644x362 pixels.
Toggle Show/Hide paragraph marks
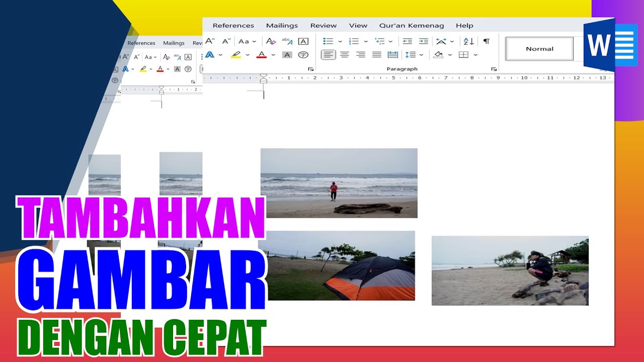(x=486, y=41)
